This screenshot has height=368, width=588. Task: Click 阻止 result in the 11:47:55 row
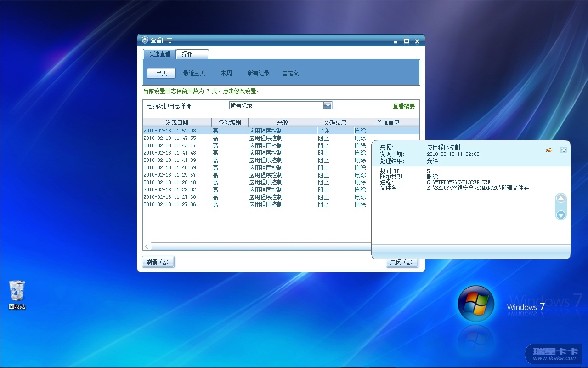(x=323, y=138)
